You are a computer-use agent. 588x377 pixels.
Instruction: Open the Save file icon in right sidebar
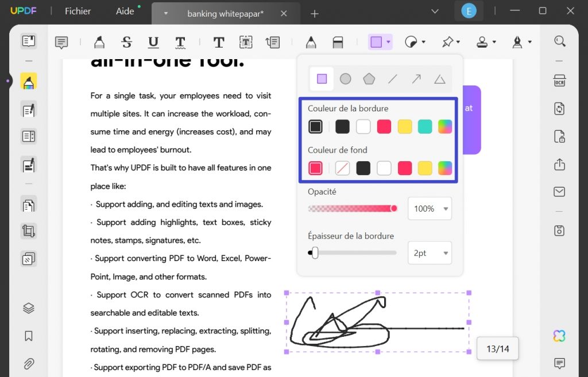559,231
